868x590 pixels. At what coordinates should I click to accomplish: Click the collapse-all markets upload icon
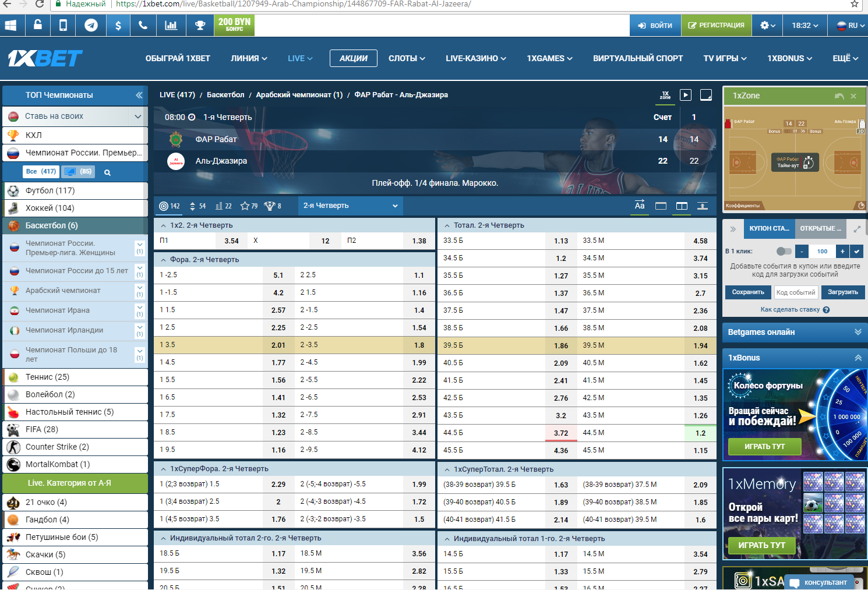click(x=703, y=206)
